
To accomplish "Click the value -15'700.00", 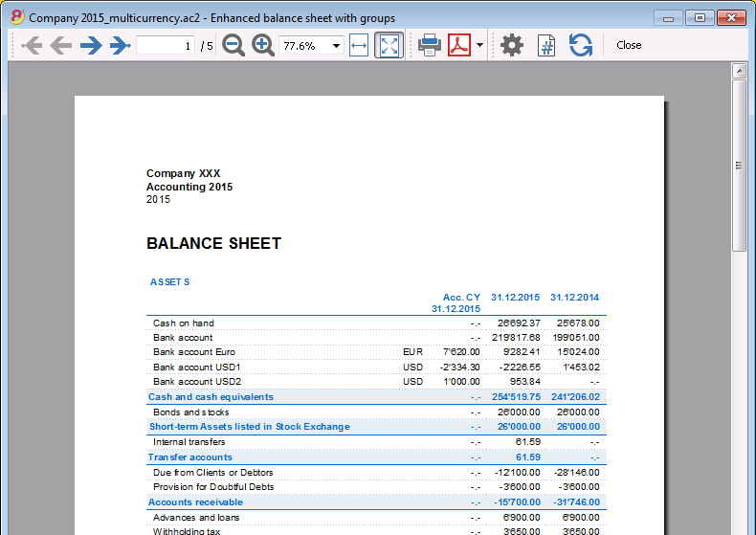I will click(x=517, y=502).
